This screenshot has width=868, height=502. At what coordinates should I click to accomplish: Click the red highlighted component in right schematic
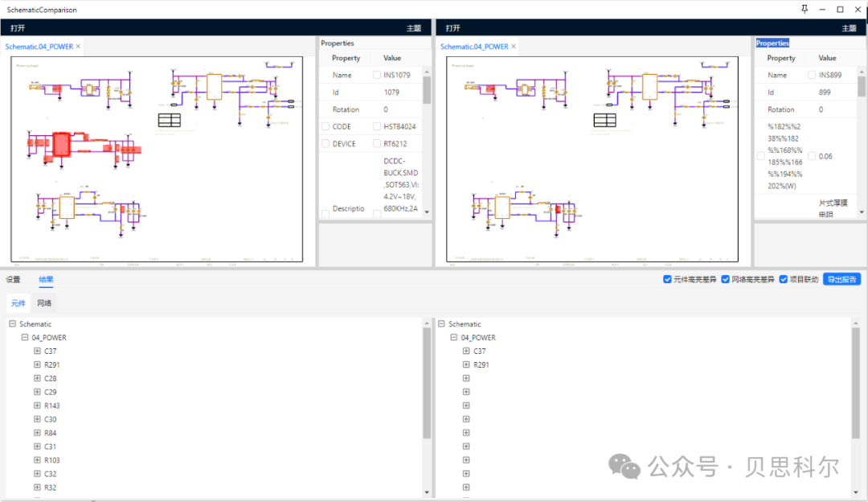558,209
